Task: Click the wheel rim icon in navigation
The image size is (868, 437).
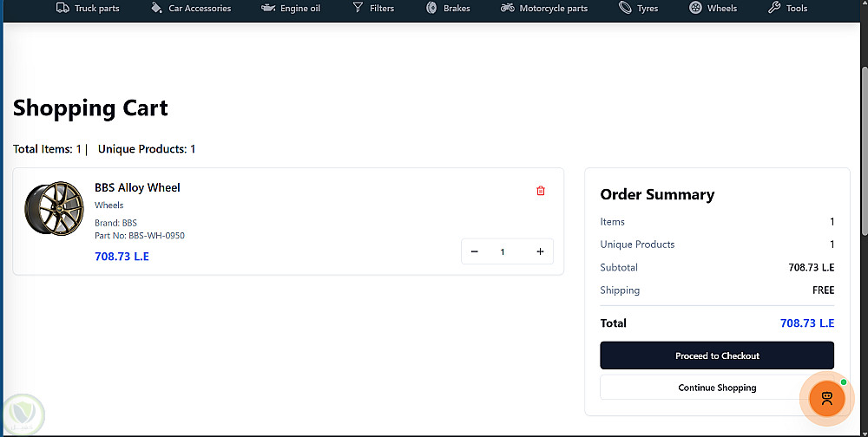Action: [695, 8]
